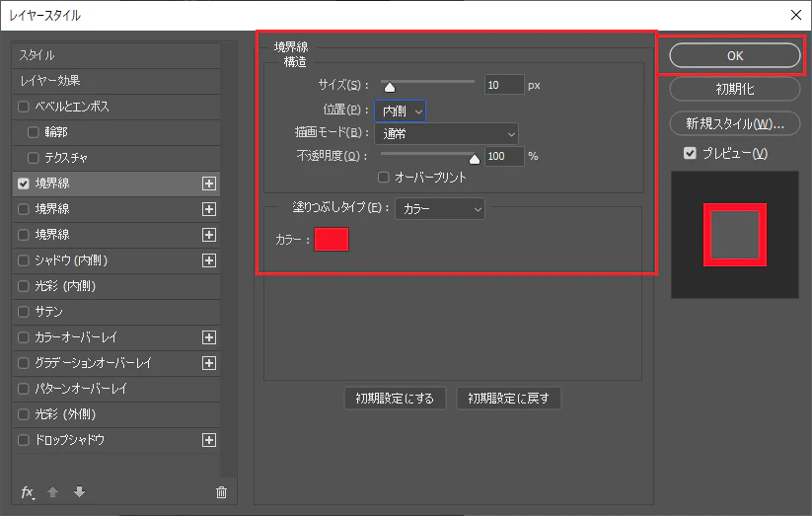812x516 pixels.
Task: Click the 不透明度 slider handle
Action: click(474, 159)
